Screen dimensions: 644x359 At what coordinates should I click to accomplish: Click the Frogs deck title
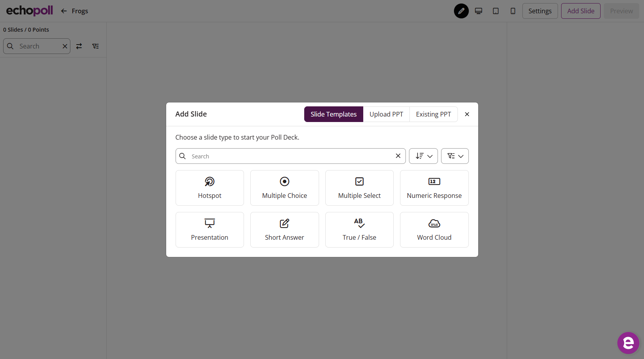pos(80,11)
